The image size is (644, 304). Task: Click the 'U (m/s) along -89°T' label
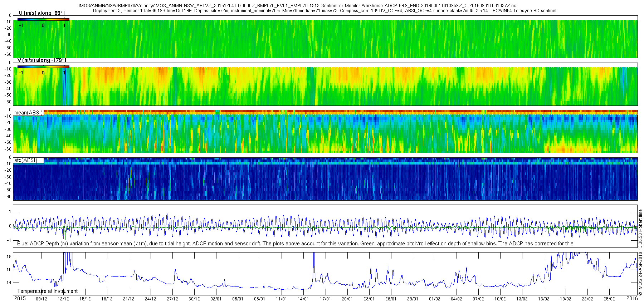(42, 13)
